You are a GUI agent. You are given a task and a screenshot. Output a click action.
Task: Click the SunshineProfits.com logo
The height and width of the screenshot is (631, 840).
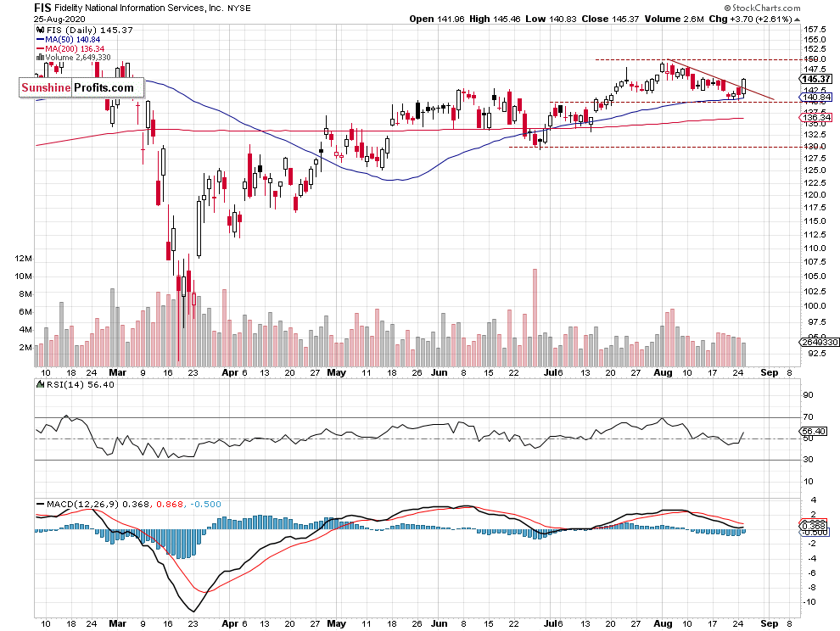pos(81,87)
